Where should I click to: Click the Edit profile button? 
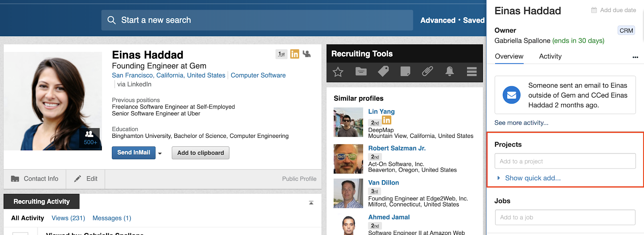click(x=86, y=179)
